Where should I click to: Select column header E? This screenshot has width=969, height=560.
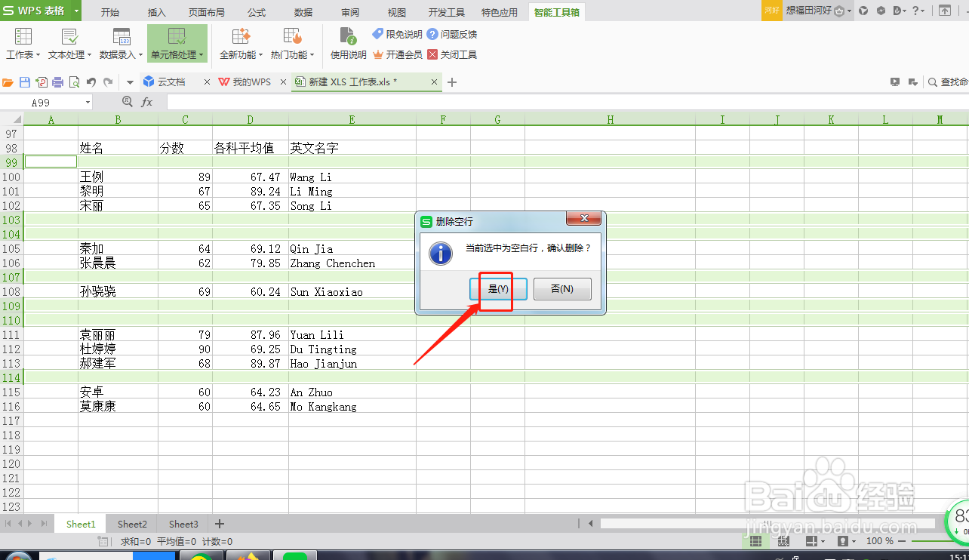(x=352, y=119)
